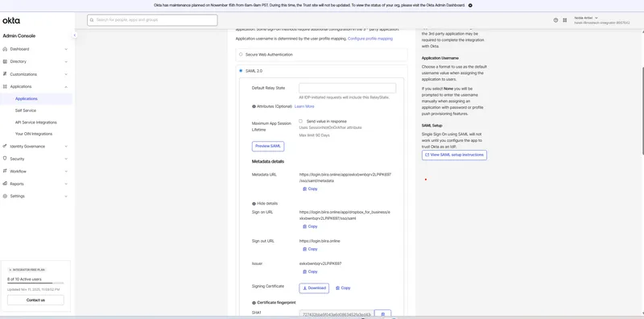Expand the Dashboard menu chevron
Image resolution: width=644 pixels, height=319 pixels.
(66, 49)
